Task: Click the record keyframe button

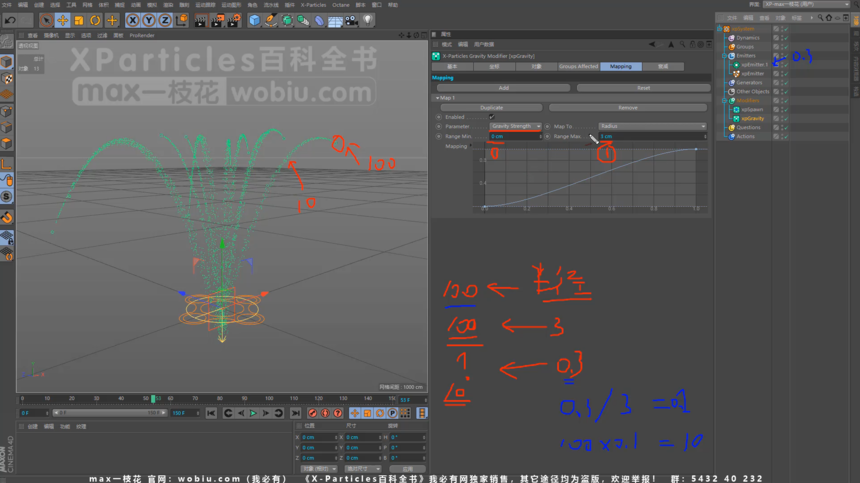Action: 313,413
